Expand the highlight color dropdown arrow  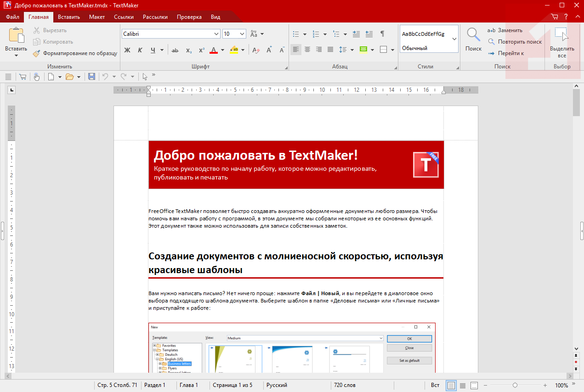tap(243, 50)
